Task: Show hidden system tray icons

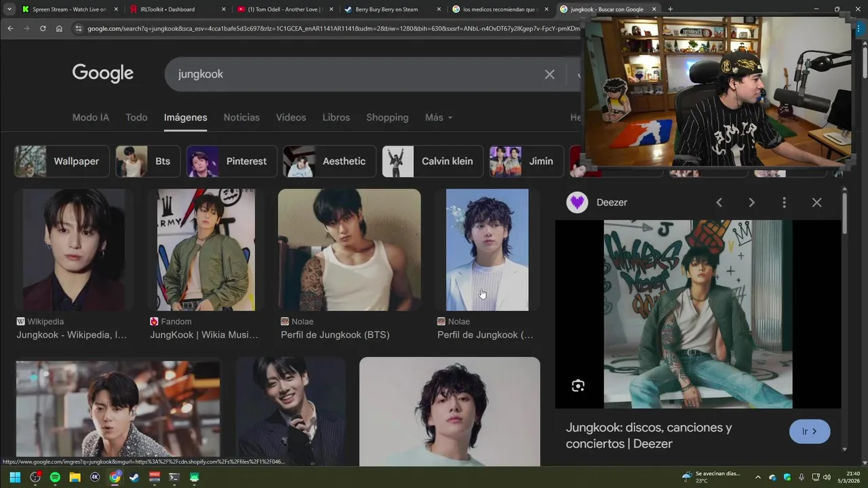Action: [757, 477]
